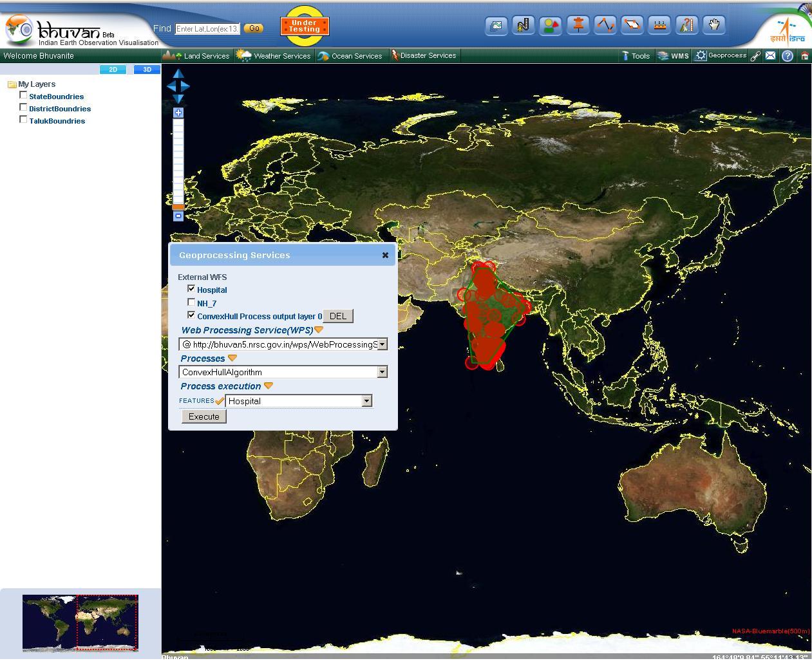Open the Weather Services menu
This screenshot has height=661, width=812.
(x=274, y=56)
